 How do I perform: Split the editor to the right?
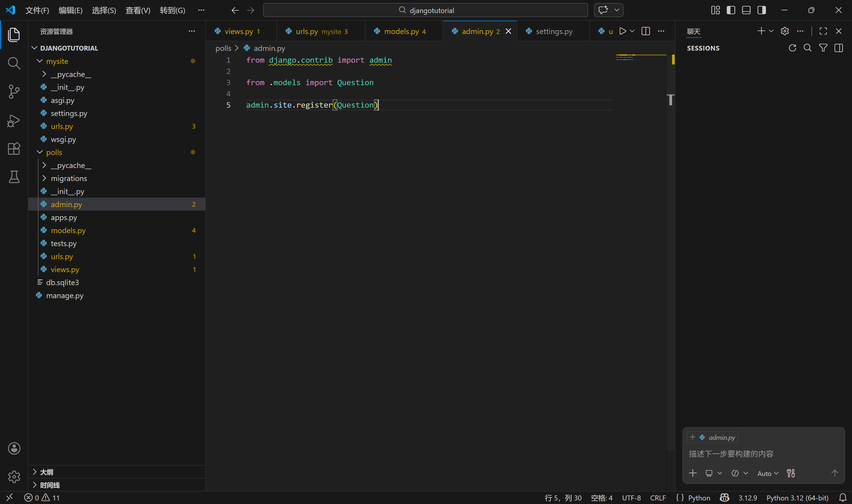(x=645, y=31)
